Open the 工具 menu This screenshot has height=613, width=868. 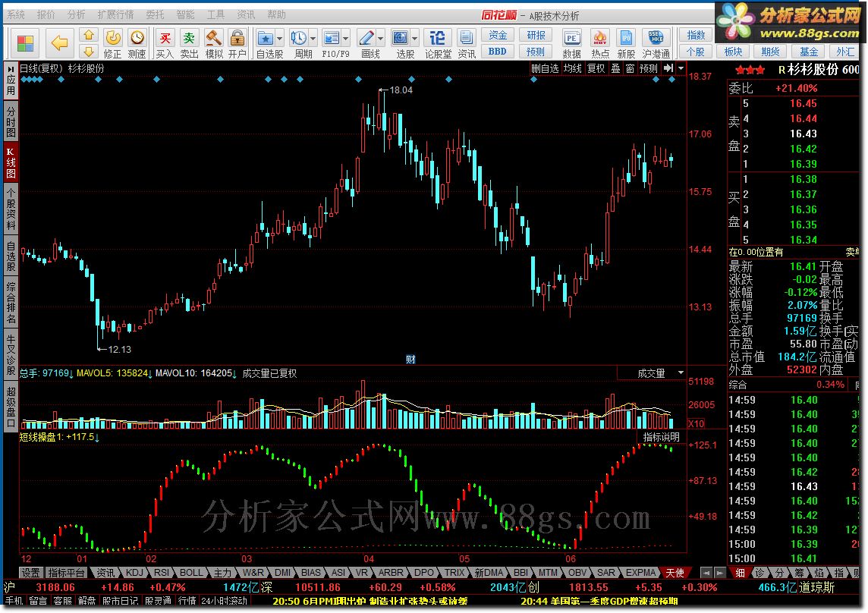coord(215,15)
